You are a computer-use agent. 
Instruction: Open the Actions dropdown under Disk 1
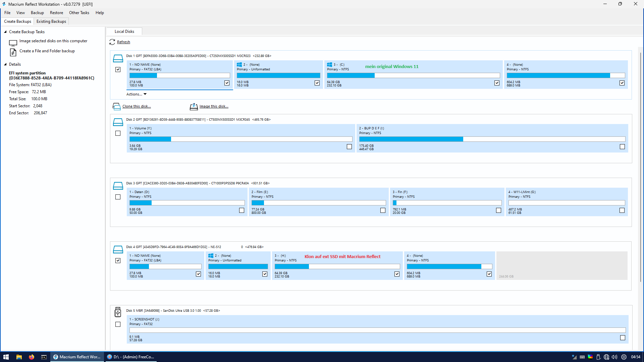pos(136,94)
